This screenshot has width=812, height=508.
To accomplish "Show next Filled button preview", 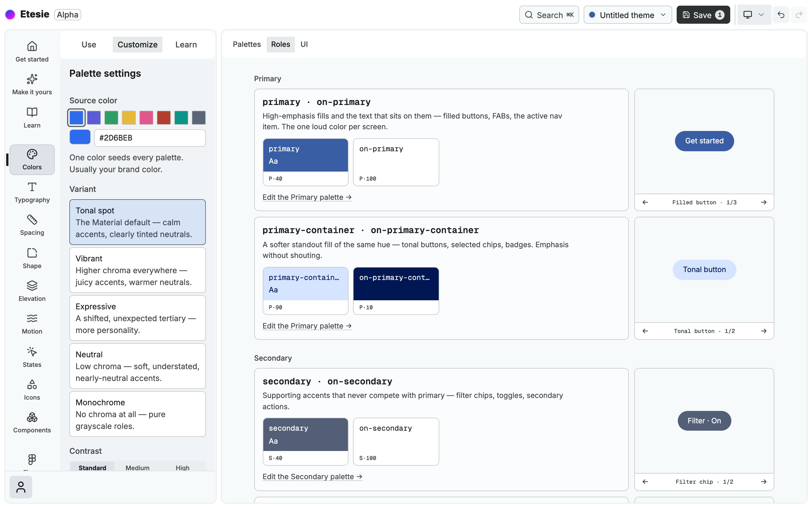I will [x=764, y=202].
